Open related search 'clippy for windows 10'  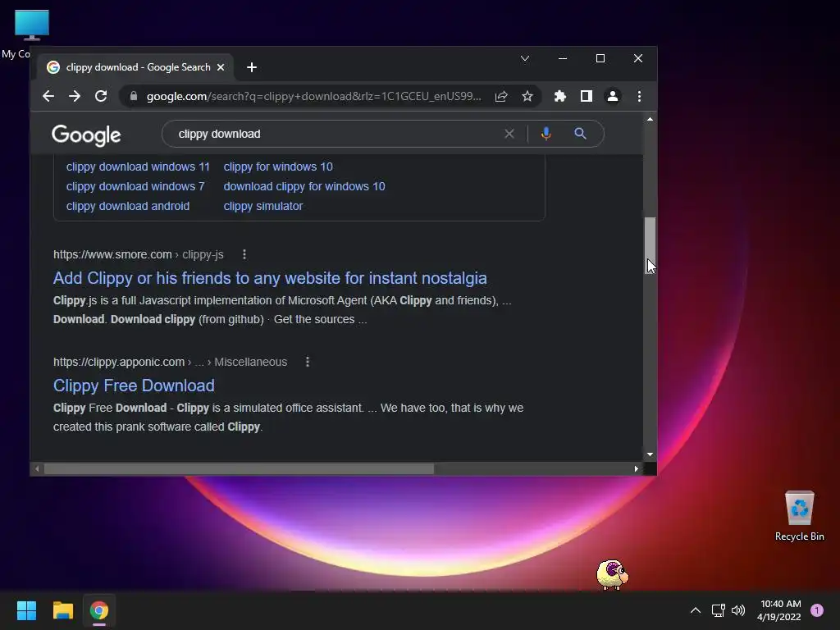(278, 167)
